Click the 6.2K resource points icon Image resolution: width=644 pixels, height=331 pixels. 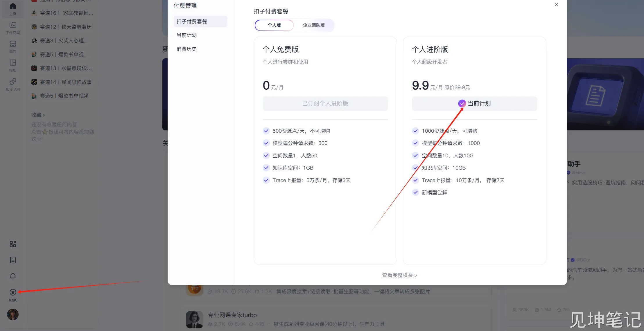[13, 292]
